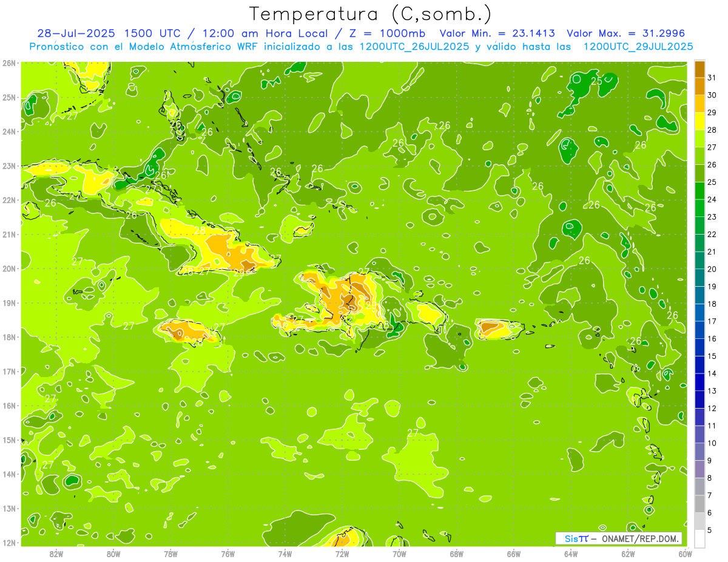
Task: Click latitude axis label "25N"
Action: tap(8, 98)
